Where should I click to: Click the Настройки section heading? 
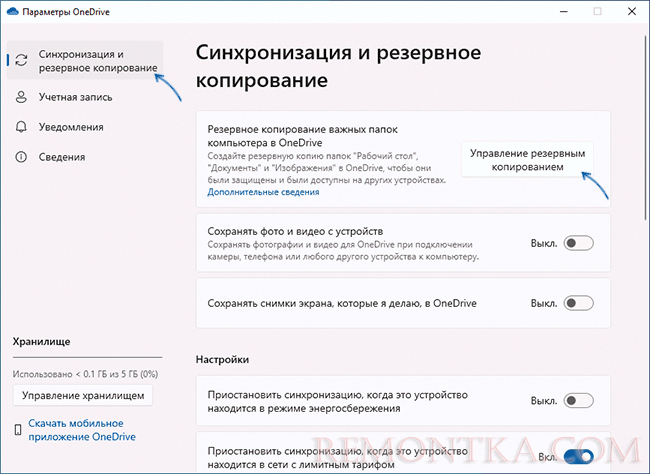tap(222, 359)
